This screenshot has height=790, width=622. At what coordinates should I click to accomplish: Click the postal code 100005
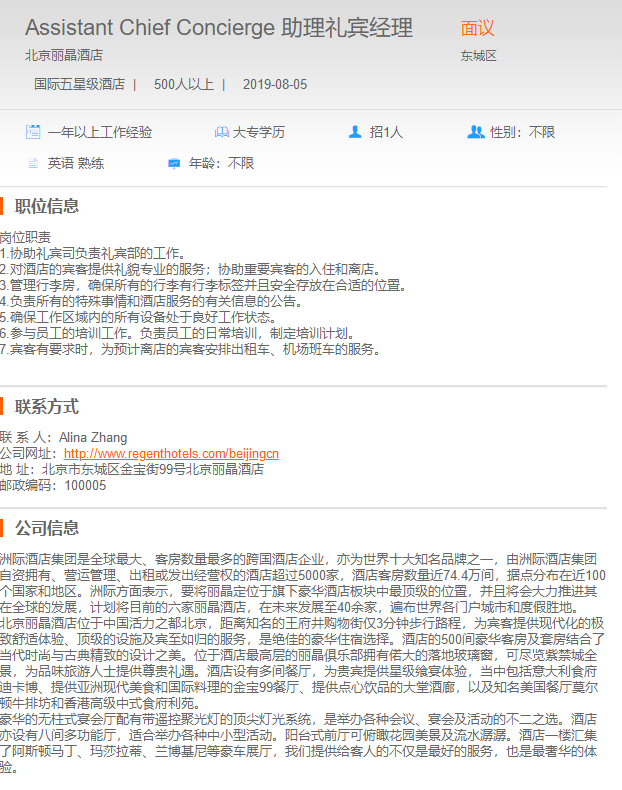[85, 485]
